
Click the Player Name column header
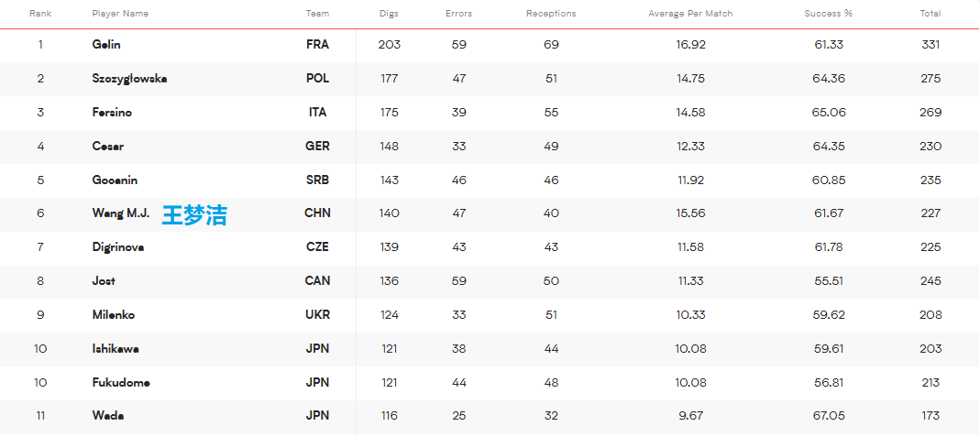pos(120,14)
